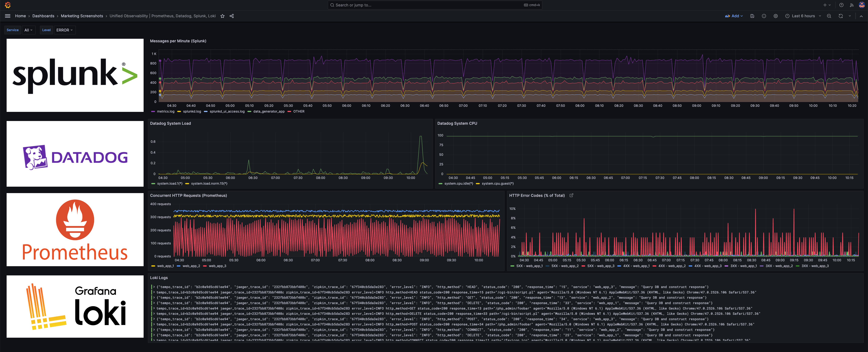Screen dimensions: 868x352
Task: Open dashboard settings with the gear icon
Action: [776, 16]
